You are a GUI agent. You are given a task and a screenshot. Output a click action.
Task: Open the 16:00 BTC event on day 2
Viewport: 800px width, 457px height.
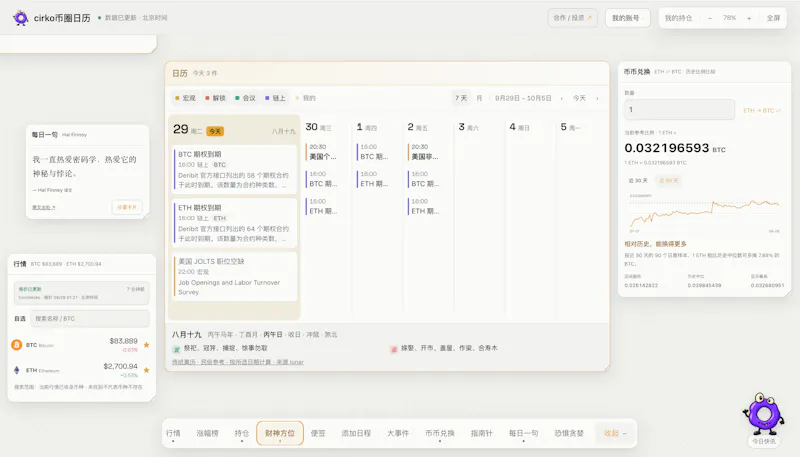[x=426, y=179]
